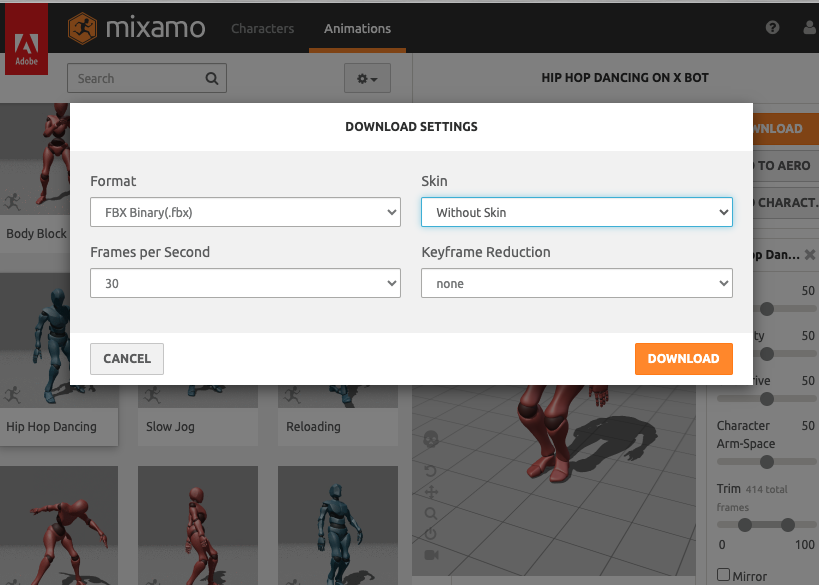Click the slider handle in the 'rive' row

pos(767,399)
